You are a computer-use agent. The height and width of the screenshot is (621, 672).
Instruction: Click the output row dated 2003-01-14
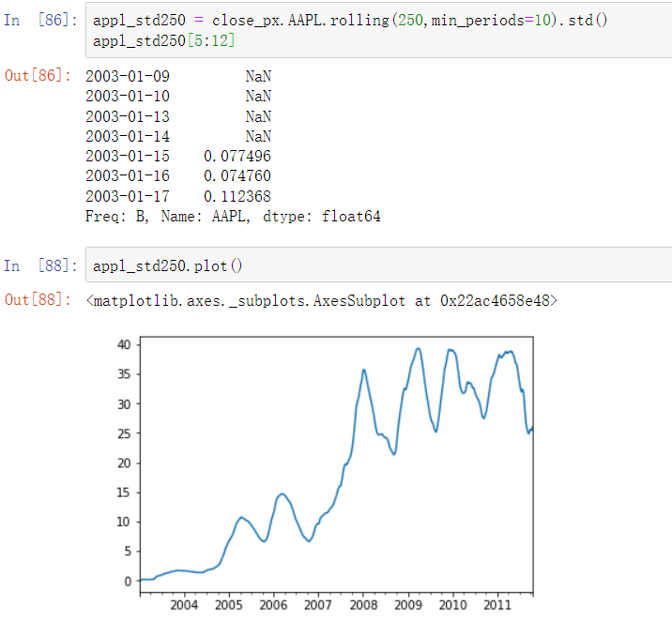178,136
